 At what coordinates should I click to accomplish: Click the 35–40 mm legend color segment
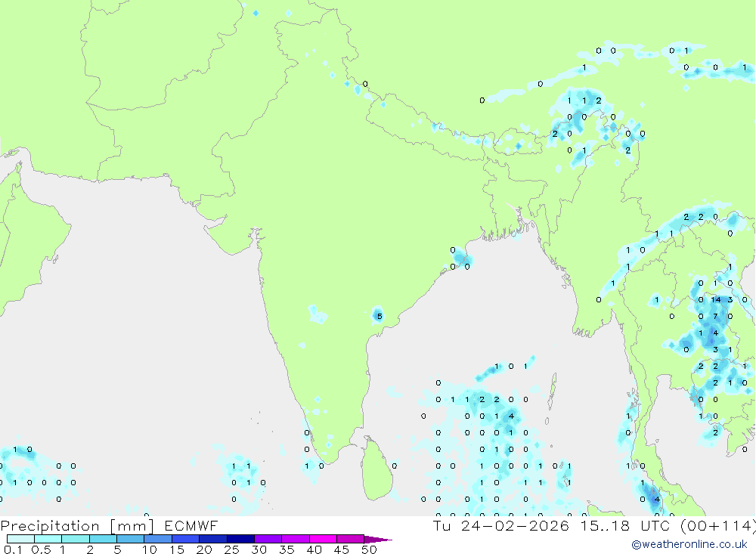(295, 539)
